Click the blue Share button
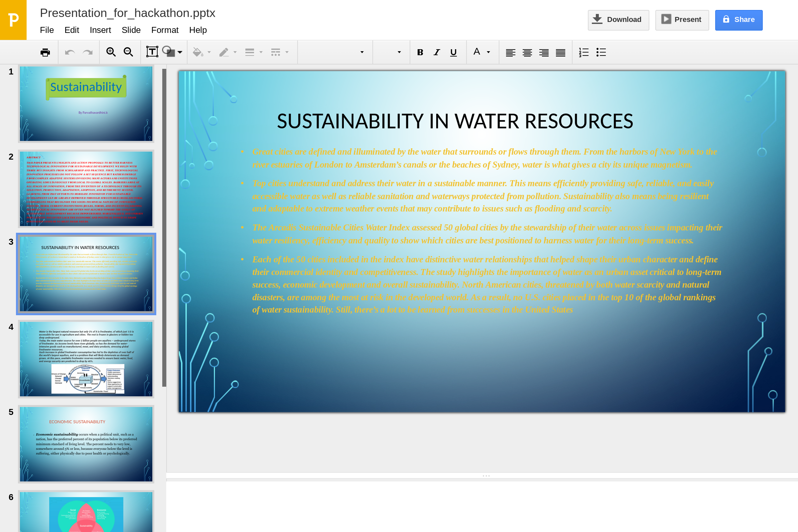 (x=738, y=20)
